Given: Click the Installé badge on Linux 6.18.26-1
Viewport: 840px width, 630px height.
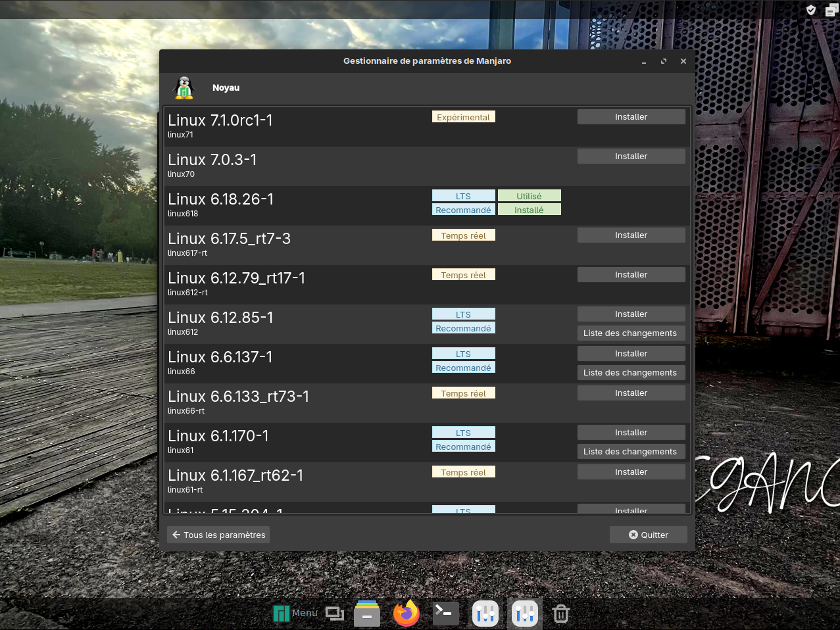Looking at the screenshot, I should [530, 210].
